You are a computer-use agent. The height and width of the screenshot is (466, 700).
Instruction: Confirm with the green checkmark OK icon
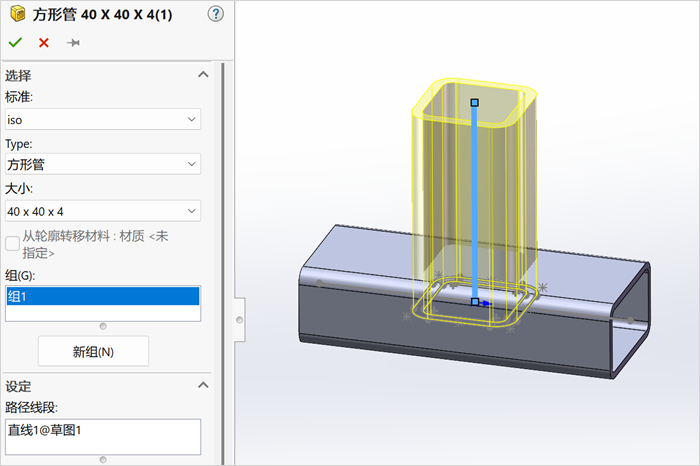coord(15,42)
